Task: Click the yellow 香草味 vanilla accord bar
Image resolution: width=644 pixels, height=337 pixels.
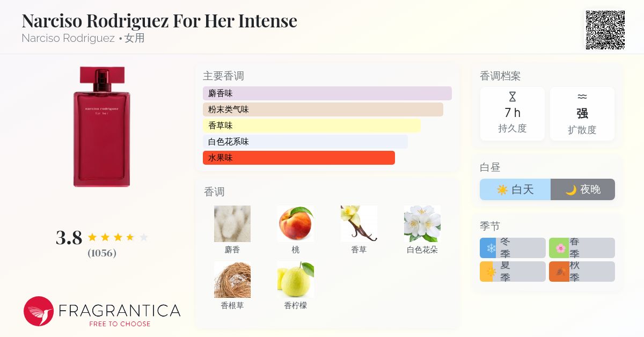Action: tap(311, 126)
